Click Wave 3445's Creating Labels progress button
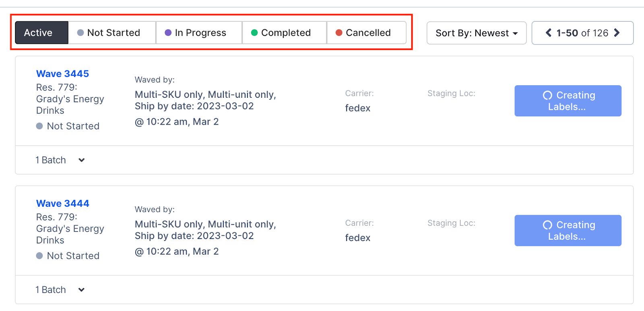Viewport: 644px width, 311px height. [568, 101]
